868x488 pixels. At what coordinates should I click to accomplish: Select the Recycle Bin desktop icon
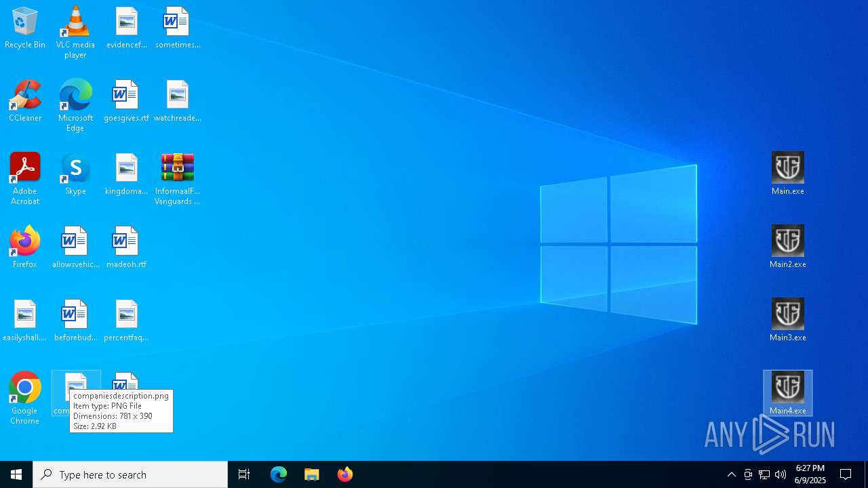point(25,28)
